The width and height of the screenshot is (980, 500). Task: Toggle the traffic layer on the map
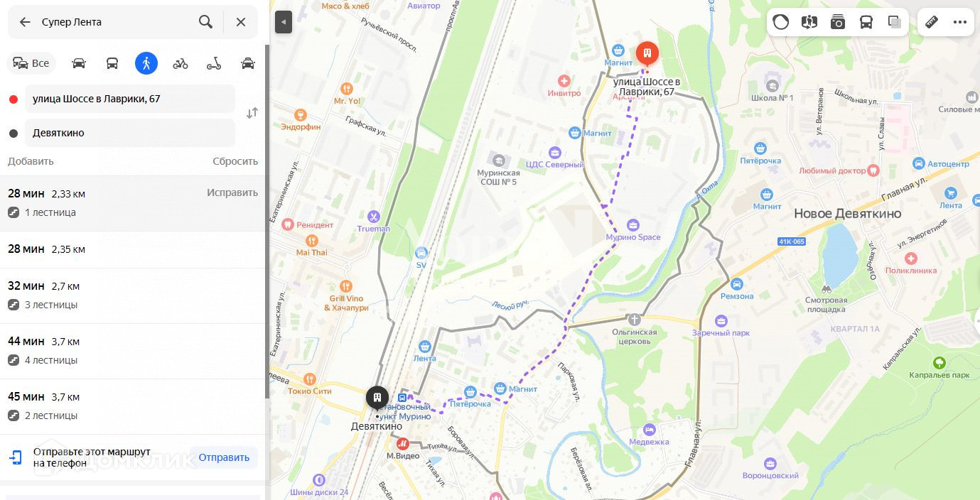coord(781,22)
